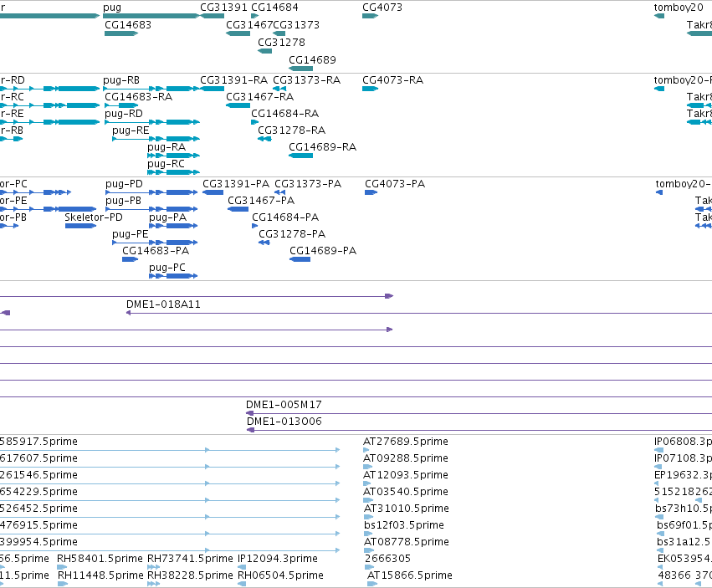Click the CG31373-PA protein label
This screenshot has width=712, height=588.
tap(308, 184)
